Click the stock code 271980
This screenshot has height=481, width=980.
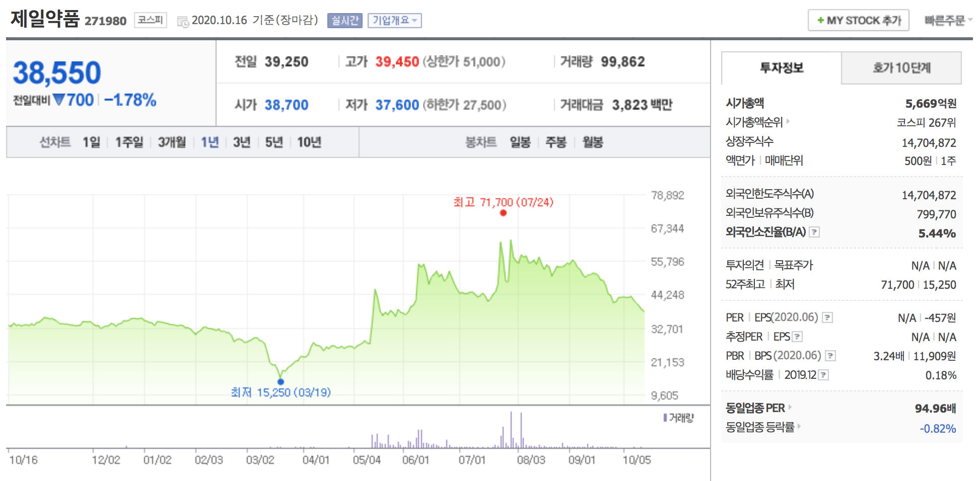105,21
